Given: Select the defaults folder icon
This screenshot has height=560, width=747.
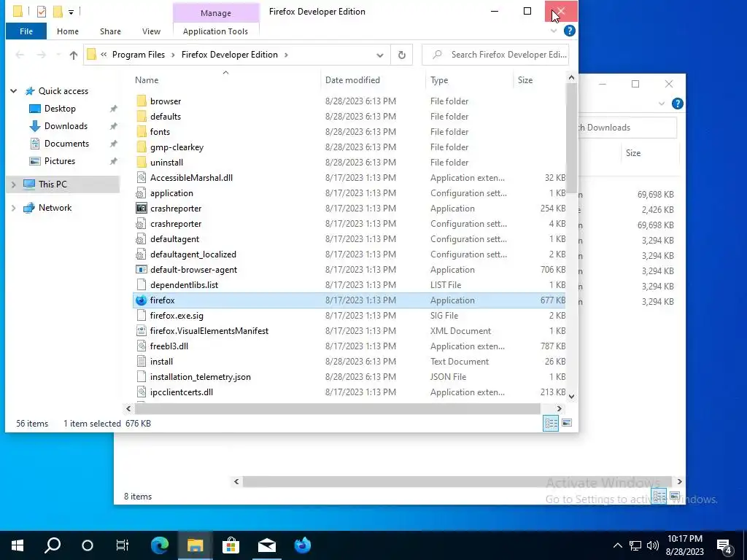Looking at the screenshot, I should [x=141, y=116].
